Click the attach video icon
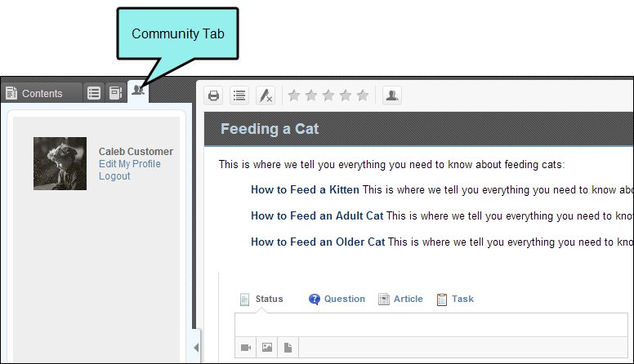Screen dimensions: 634x364 pyautogui.click(x=246, y=348)
